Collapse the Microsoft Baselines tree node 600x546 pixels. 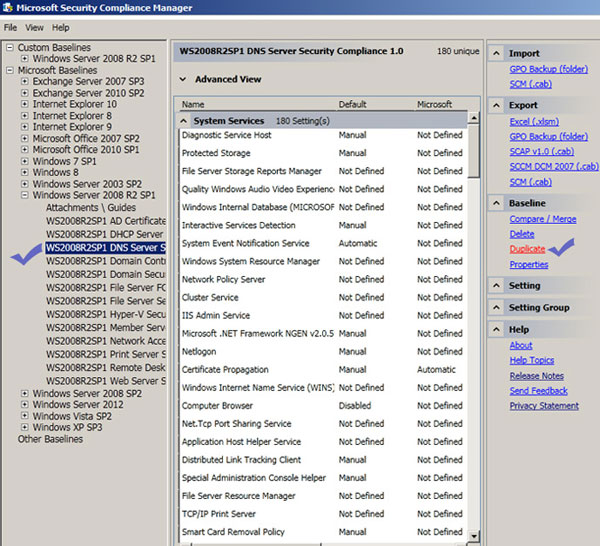pyautogui.click(x=10, y=70)
